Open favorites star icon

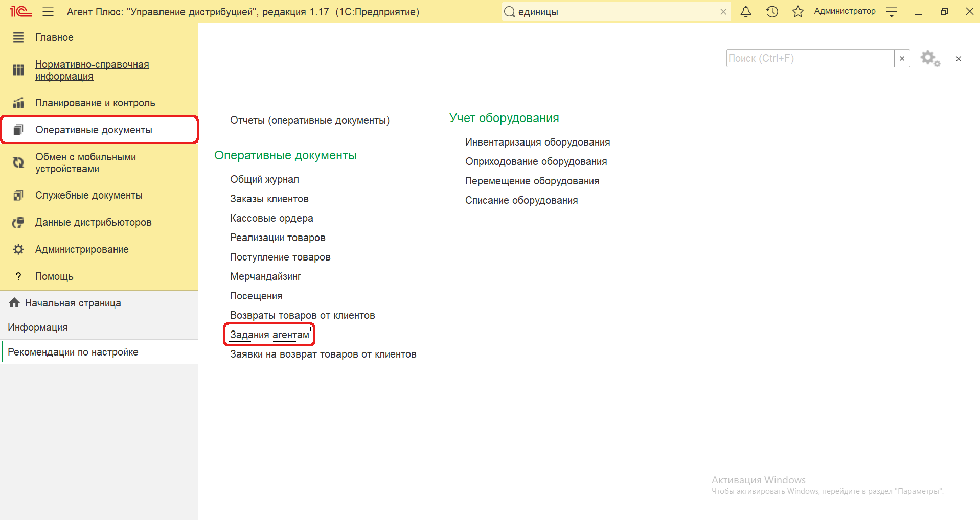pos(797,12)
